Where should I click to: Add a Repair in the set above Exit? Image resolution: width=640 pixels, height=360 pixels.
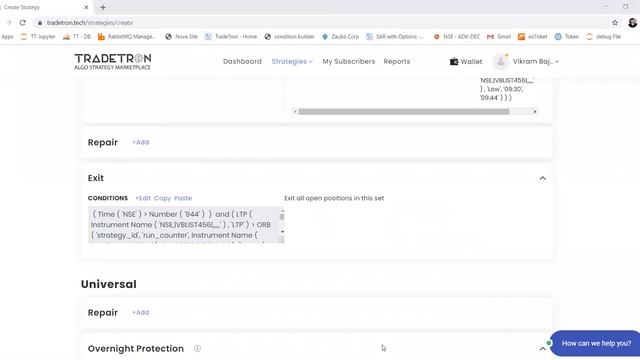click(x=140, y=142)
